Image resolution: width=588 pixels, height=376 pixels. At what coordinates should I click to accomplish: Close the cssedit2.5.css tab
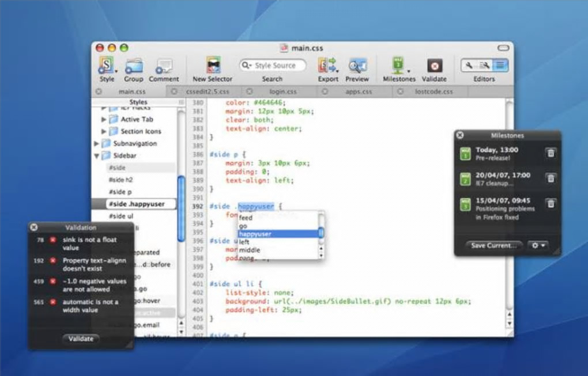tap(174, 92)
